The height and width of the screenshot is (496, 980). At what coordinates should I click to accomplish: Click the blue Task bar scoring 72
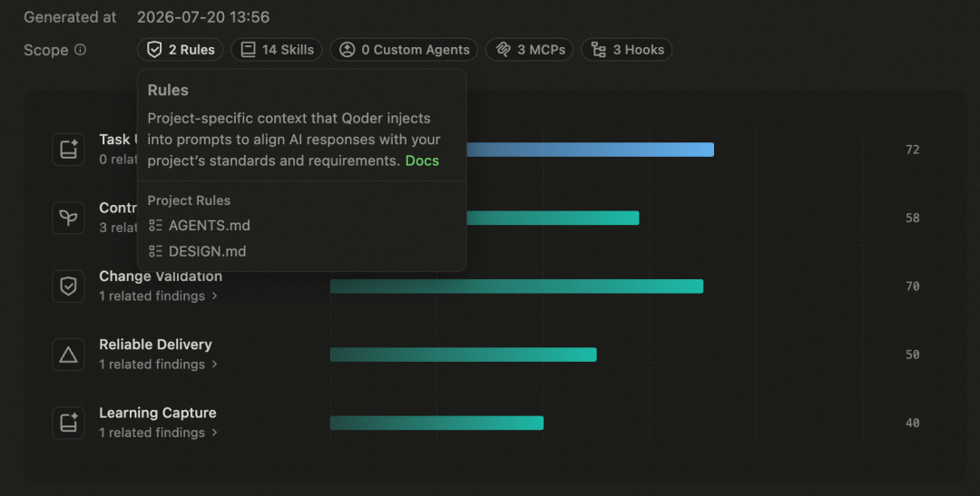pos(590,150)
